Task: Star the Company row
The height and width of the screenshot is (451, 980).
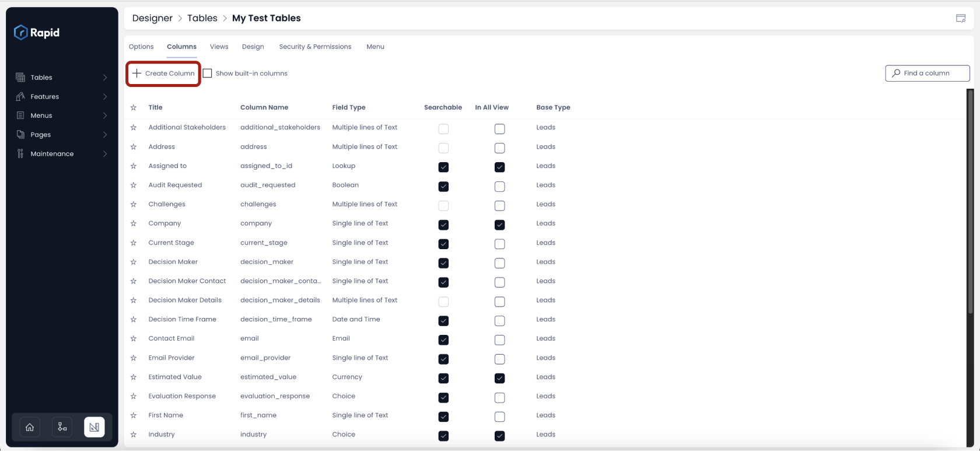Action: tap(134, 223)
